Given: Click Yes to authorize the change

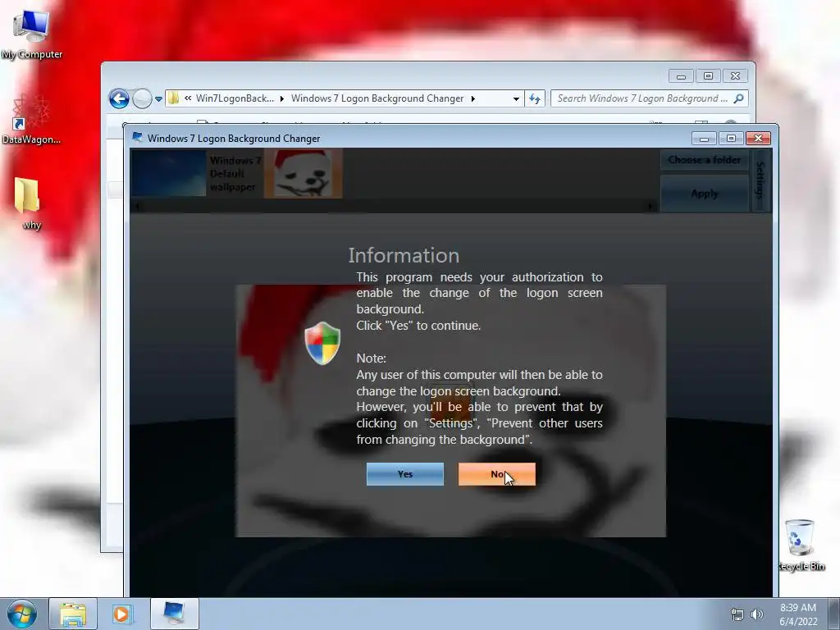Looking at the screenshot, I should coord(405,474).
